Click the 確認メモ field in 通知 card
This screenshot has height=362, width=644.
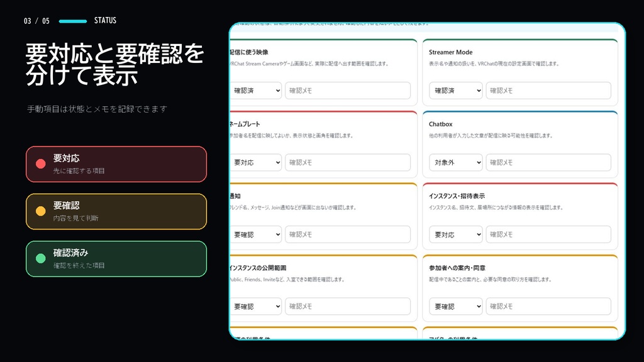[x=348, y=234]
